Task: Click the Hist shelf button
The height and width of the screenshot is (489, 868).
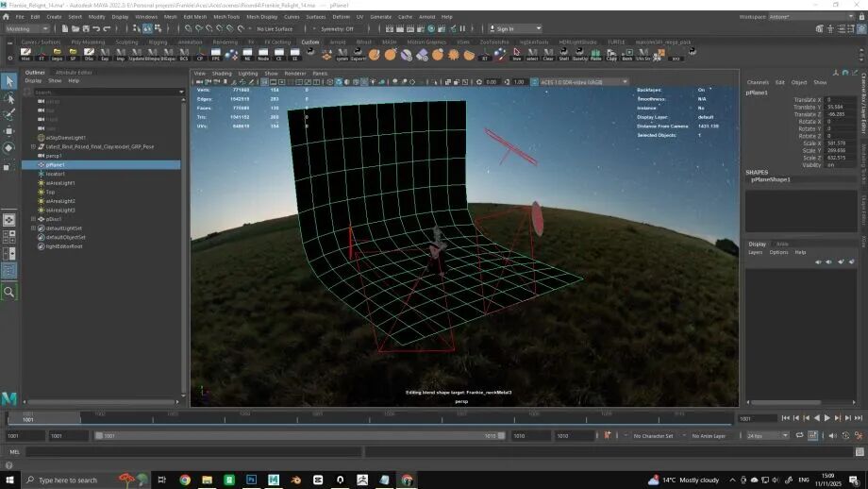Action: (25, 55)
